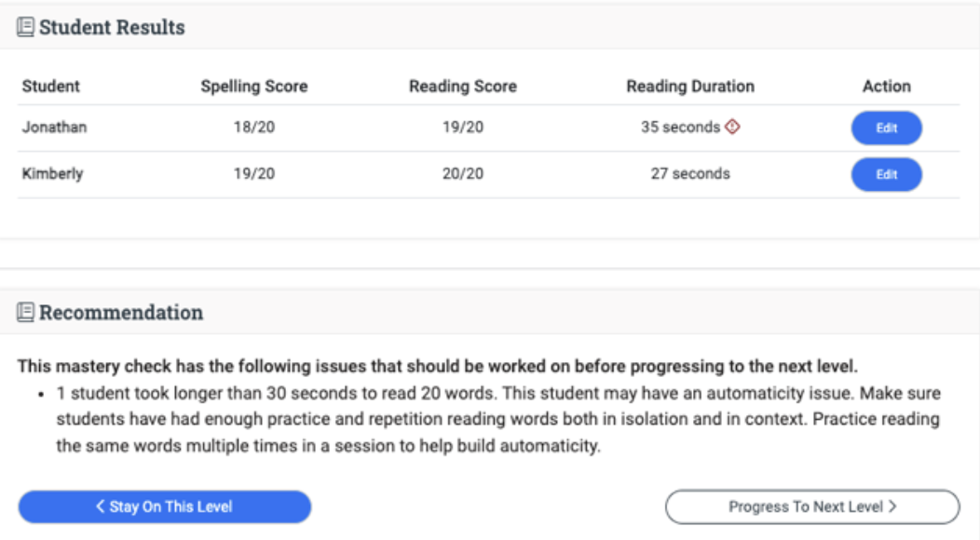This screenshot has width=980, height=540.
Task: Select Progress To Next Level
Action: tap(812, 506)
